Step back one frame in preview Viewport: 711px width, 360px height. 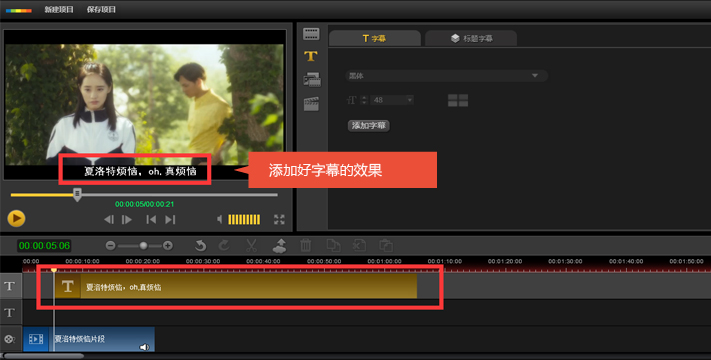[109, 220]
